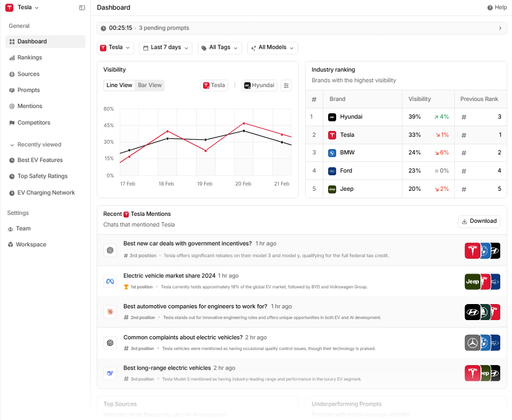Click the trophy icon beside 1st position
Screen dimensions: 512x420
tap(126, 287)
